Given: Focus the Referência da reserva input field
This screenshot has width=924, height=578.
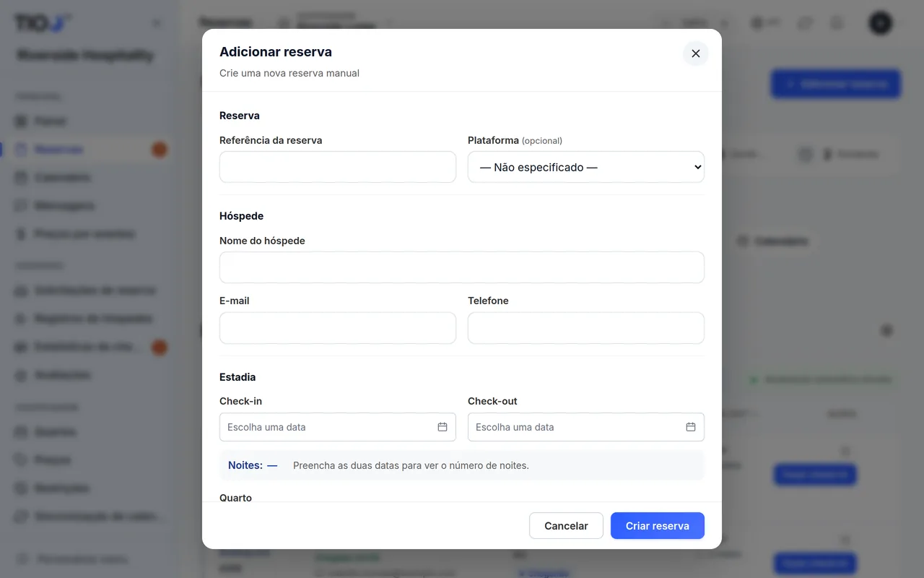Looking at the screenshot, I should [338, 167].
